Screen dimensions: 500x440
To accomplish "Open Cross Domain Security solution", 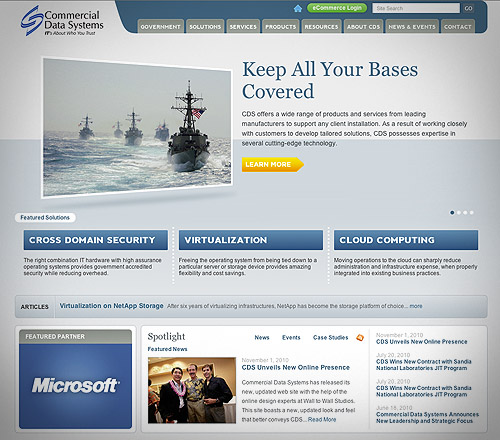I will click(x=96, y=240).
